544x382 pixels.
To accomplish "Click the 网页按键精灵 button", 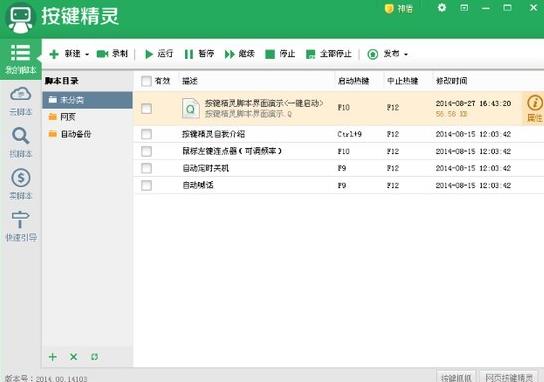I will click(509, 377).
